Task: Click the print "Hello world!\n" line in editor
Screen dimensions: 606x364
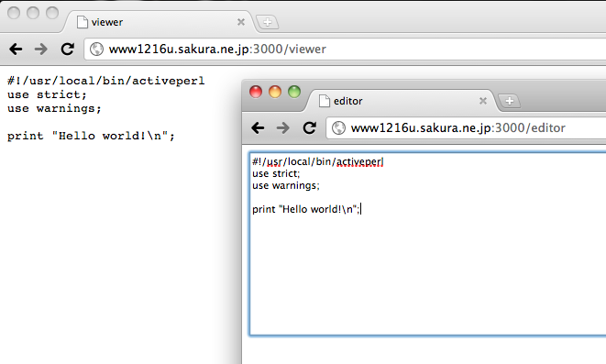Action: point(305,209)
